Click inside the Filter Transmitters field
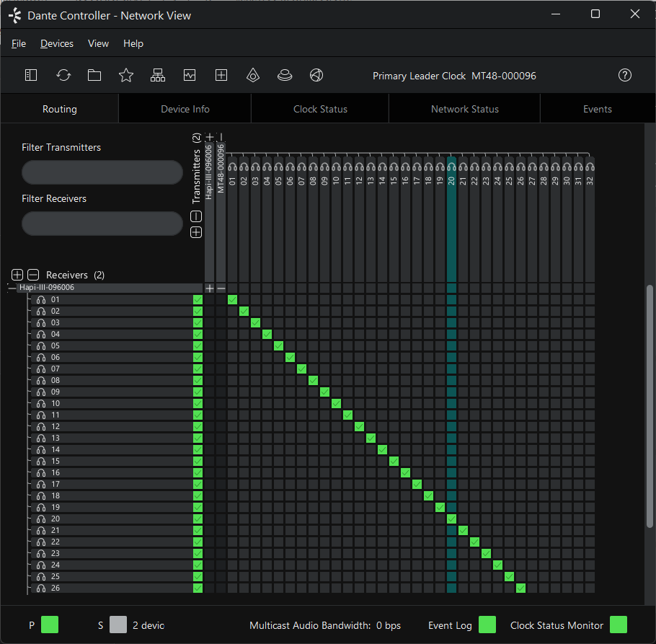This screenshot has height=644, width=656. (x=102, y=172)
